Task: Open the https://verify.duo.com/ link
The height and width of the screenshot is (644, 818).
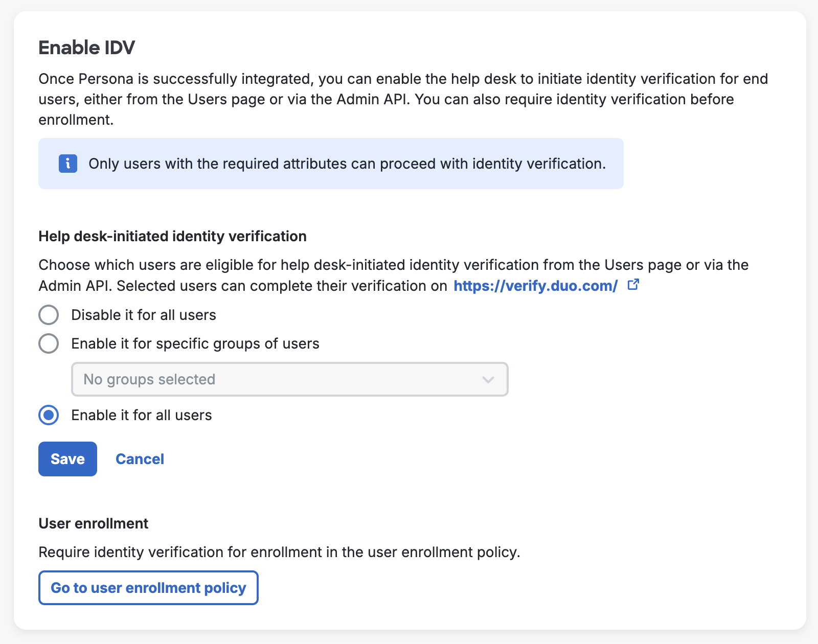Action: 535,286
